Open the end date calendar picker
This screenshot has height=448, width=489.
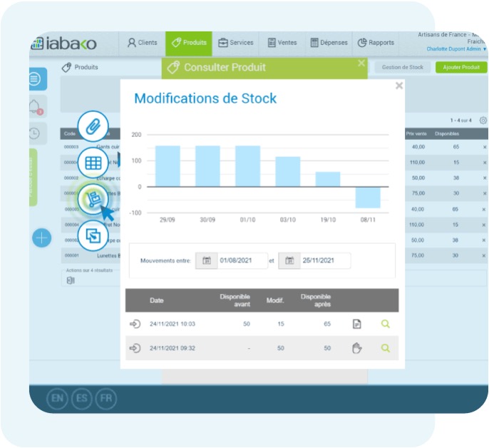[289, 260]
